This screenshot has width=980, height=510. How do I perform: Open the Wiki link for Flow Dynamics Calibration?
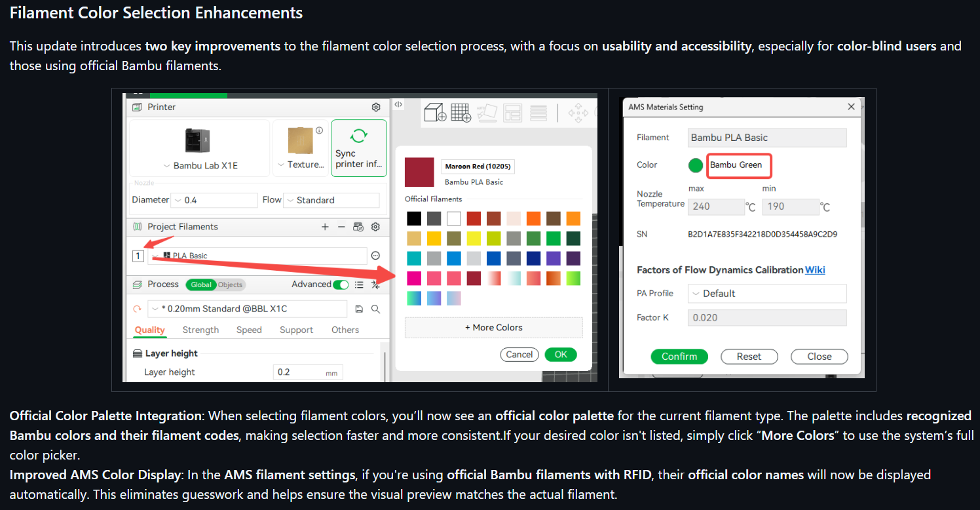pos(815,269)
